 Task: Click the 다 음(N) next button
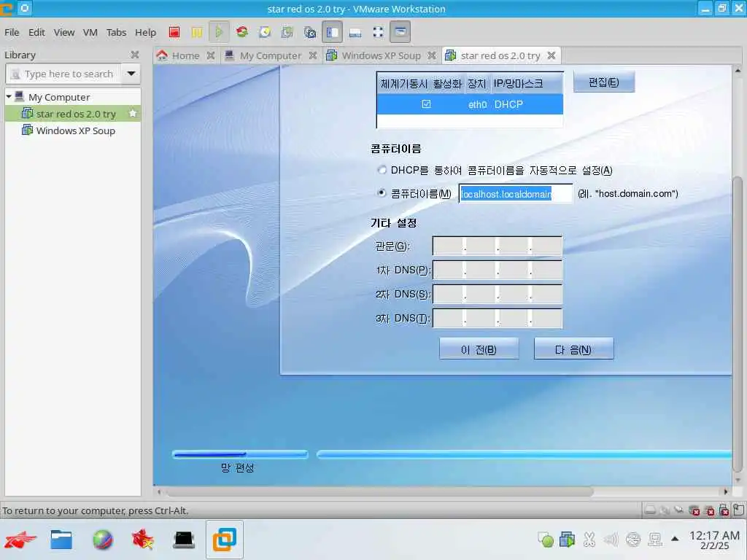tap(573, 349)
